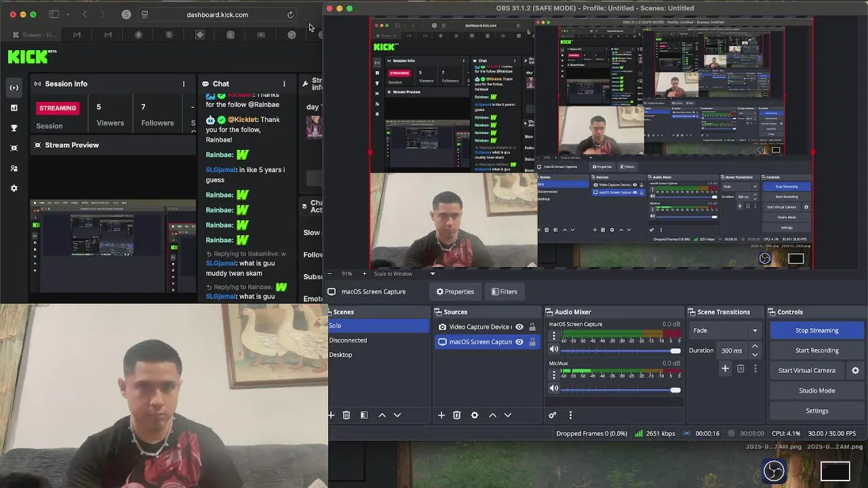Click Start Virtual Camera button

(x=806, y=371)
